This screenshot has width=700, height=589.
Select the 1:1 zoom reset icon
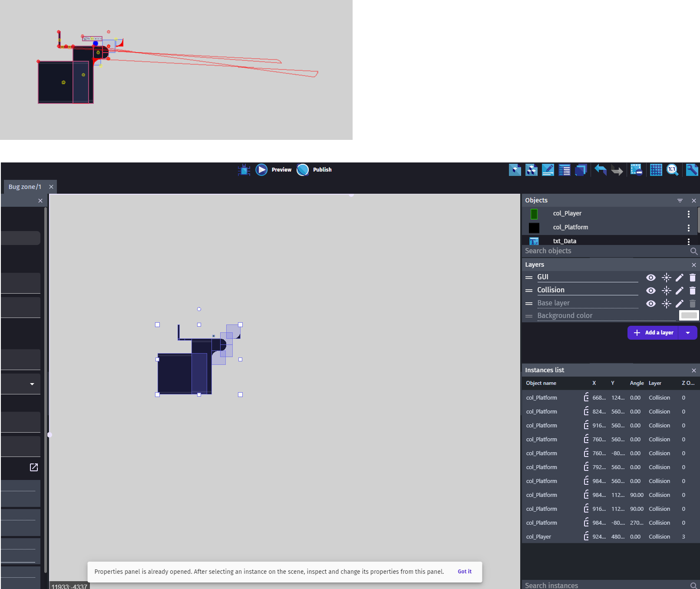(673, 170)
